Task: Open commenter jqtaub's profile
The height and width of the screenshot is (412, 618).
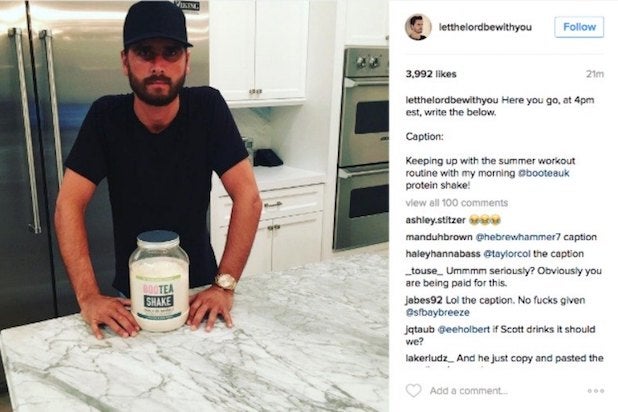Action: [x=420, y=329]
